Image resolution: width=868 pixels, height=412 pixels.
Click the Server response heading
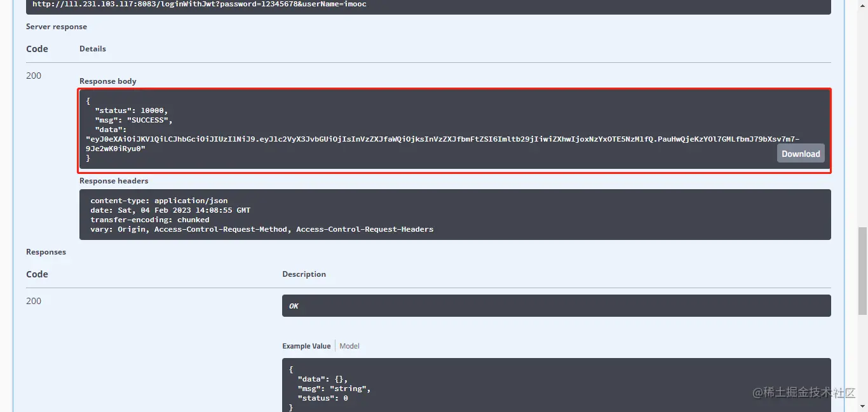(x=57, y=27)
